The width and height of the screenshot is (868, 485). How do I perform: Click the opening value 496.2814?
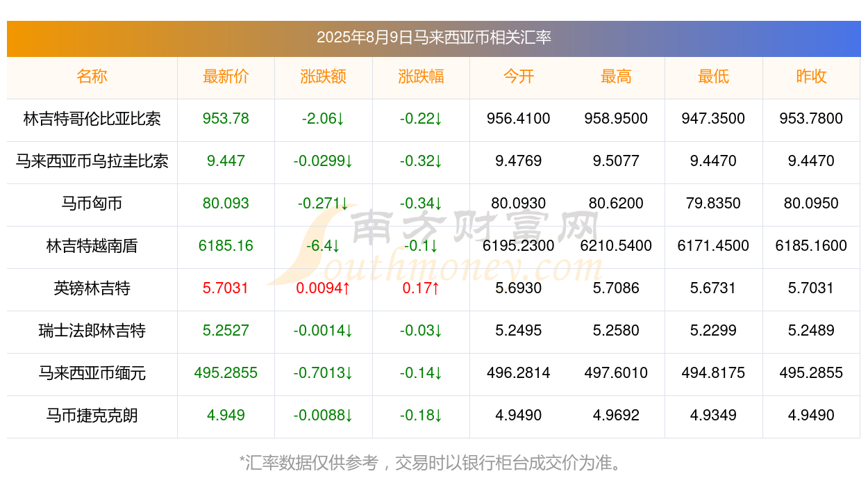pos(519,373)
